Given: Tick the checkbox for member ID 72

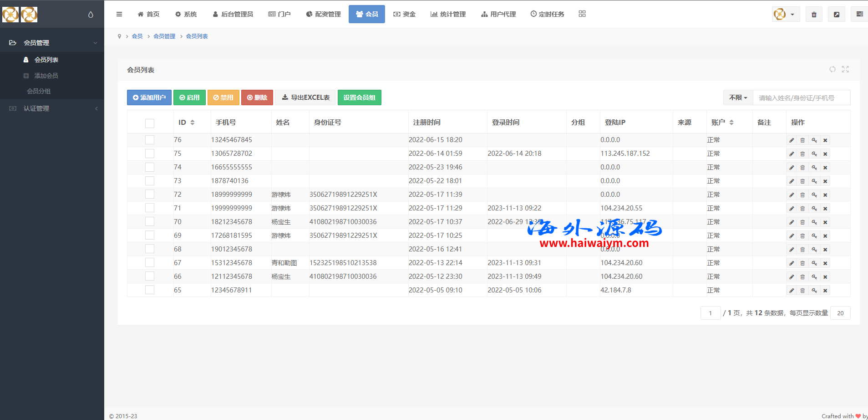Looking at the screenshot, I should coord(150,195).
